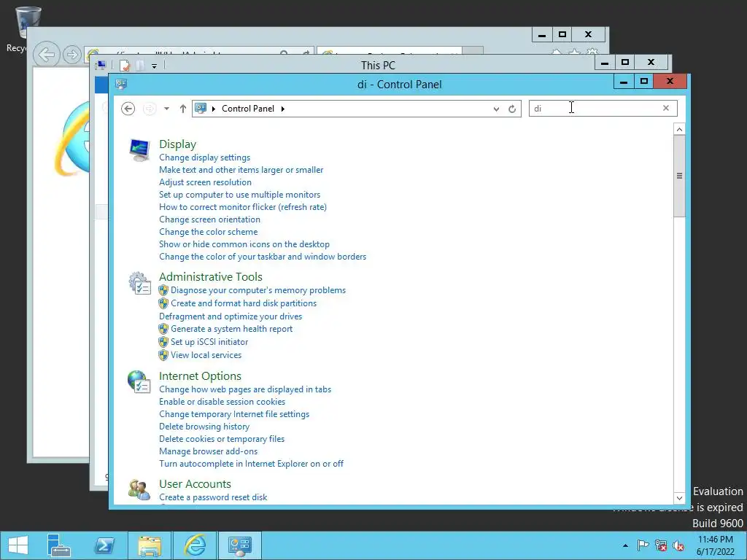Open Adjust screen resolution
The width and height of the screenshot is (747, 560).
coord(205,182)
